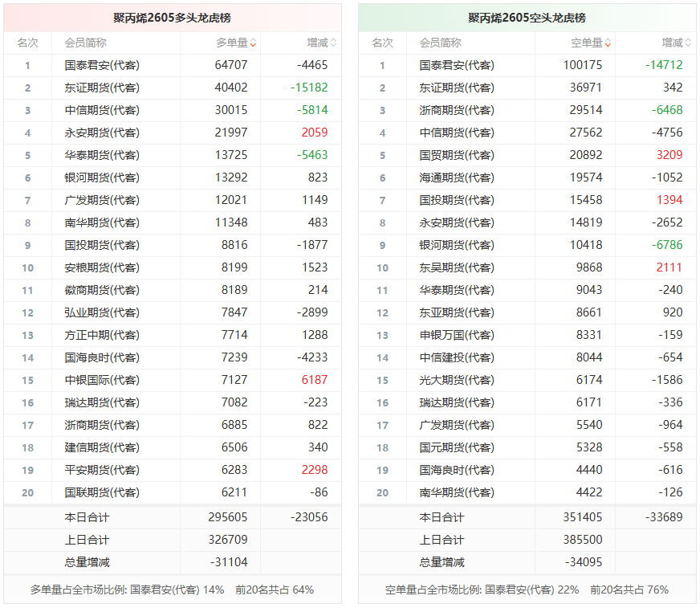The width and height of the screenshot is (700, 608).
Task: Click 浙商期货(代客) ranked 3 in short table
Action: pyautogui.click(x=457, y=110)
